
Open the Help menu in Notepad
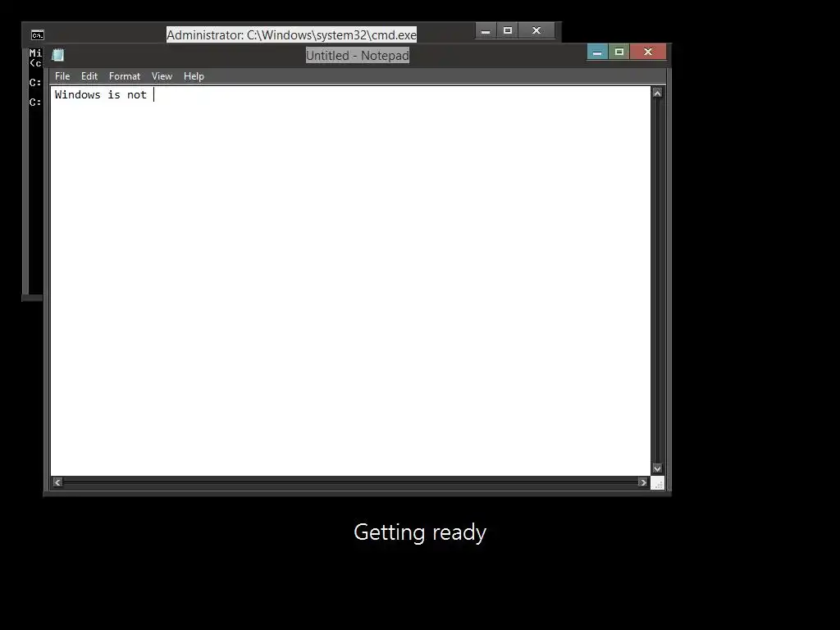click(194, 76)
